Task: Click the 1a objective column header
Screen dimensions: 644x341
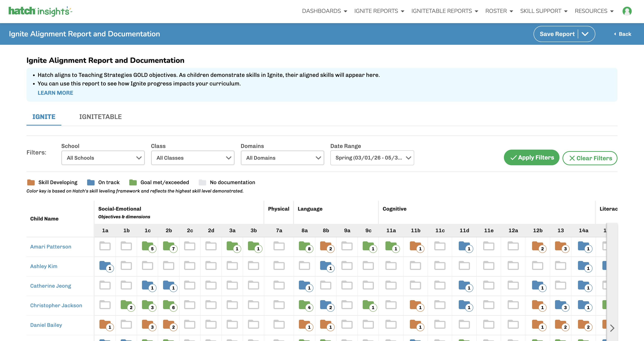Action: click(105, 230)
